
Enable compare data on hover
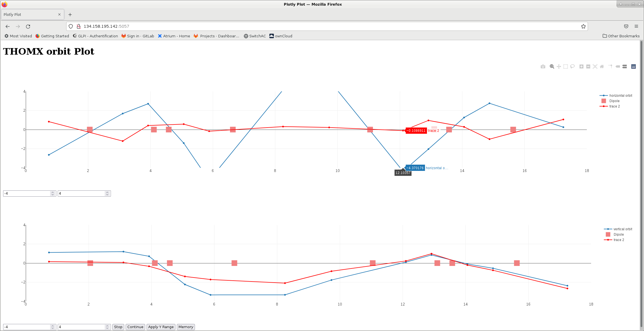[624, 66]
